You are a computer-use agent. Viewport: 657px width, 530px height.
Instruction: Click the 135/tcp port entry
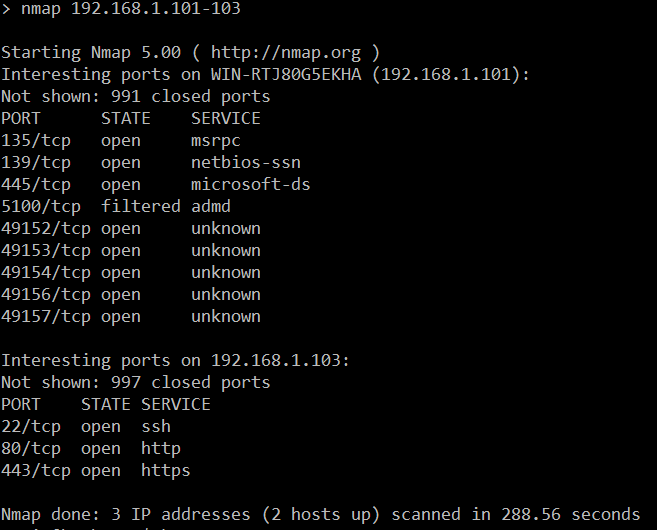pyautogui.click(x=36, y=140)
